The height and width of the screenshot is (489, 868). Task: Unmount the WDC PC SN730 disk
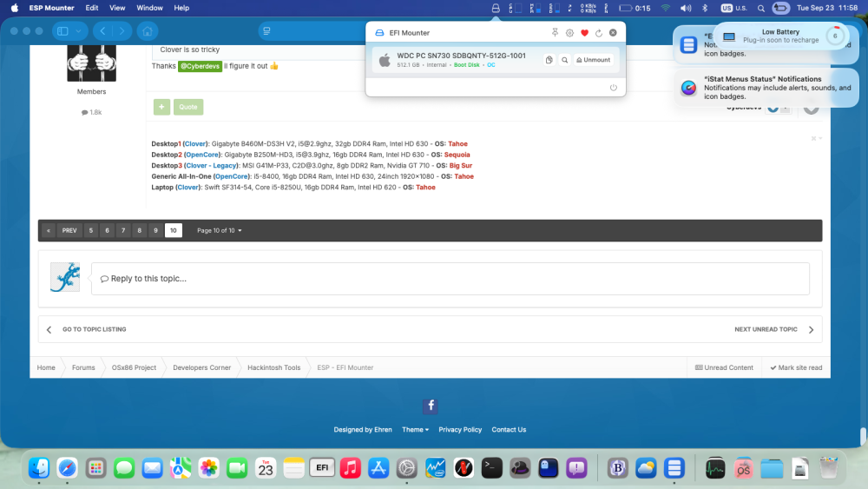594,60
